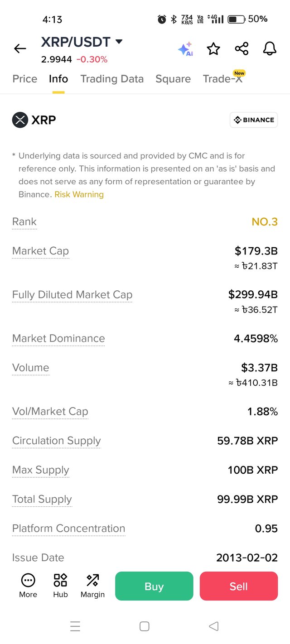Tap the green Buy button
Screen dimensions: 290x644
click(154, 586)
